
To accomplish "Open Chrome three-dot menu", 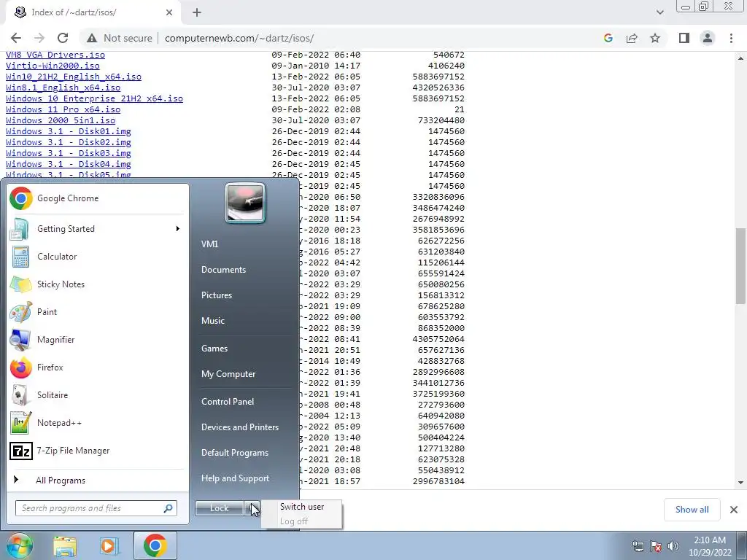I will pyautogui.click(x=731, y=38).
